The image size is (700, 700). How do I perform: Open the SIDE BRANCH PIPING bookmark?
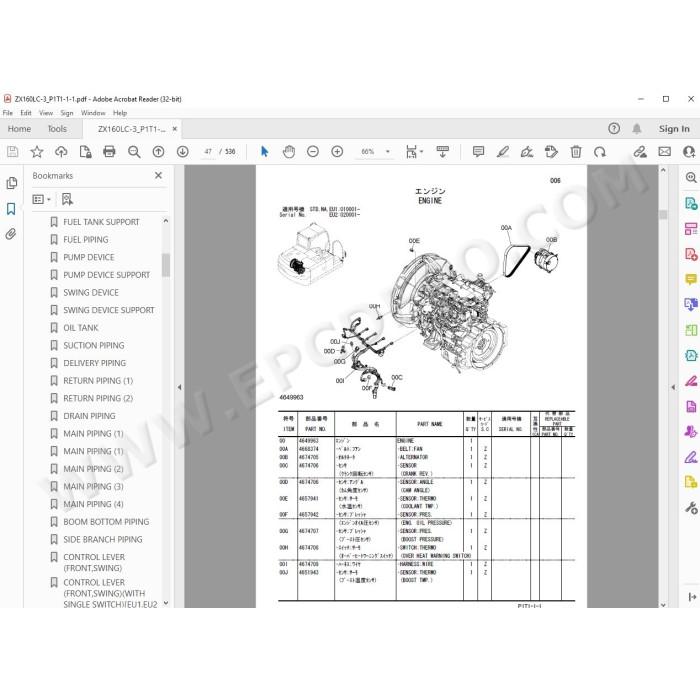(x=103, y=539)
